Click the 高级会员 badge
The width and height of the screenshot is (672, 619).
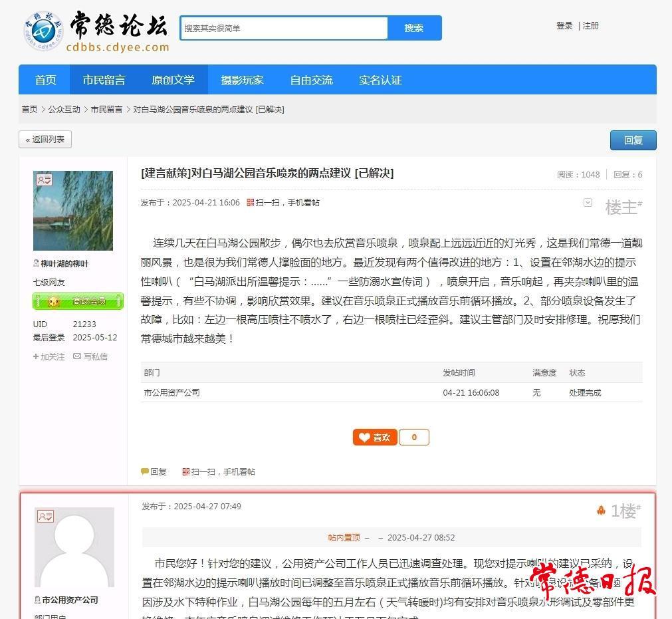[x=78, y=301]
